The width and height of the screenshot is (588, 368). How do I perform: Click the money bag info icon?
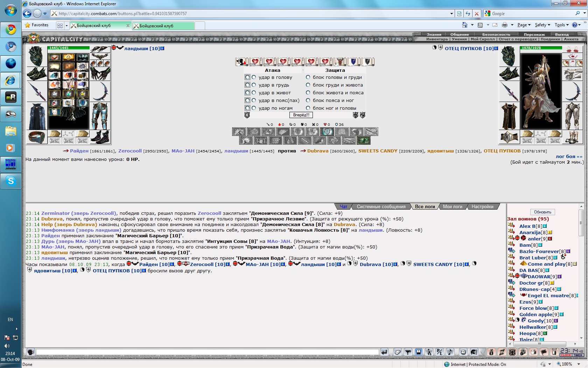(x=491, y=352)
